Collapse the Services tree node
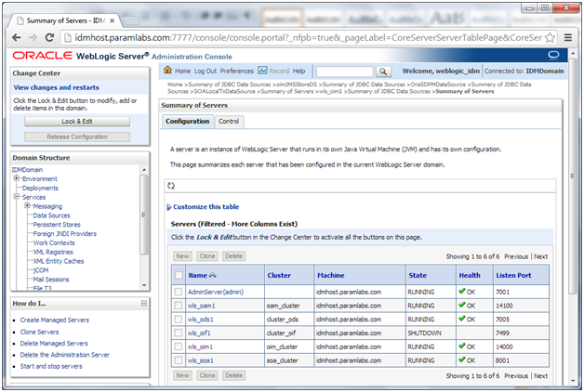 click(17, 197)
